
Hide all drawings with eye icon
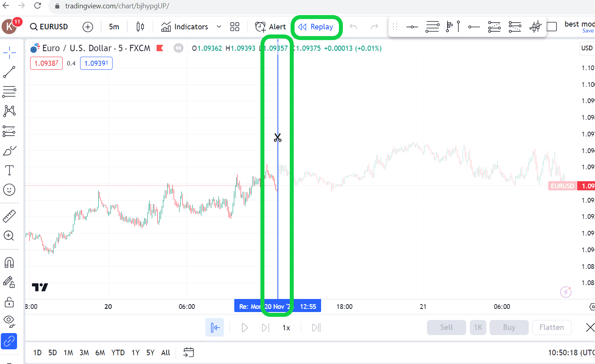pos(9,320)
